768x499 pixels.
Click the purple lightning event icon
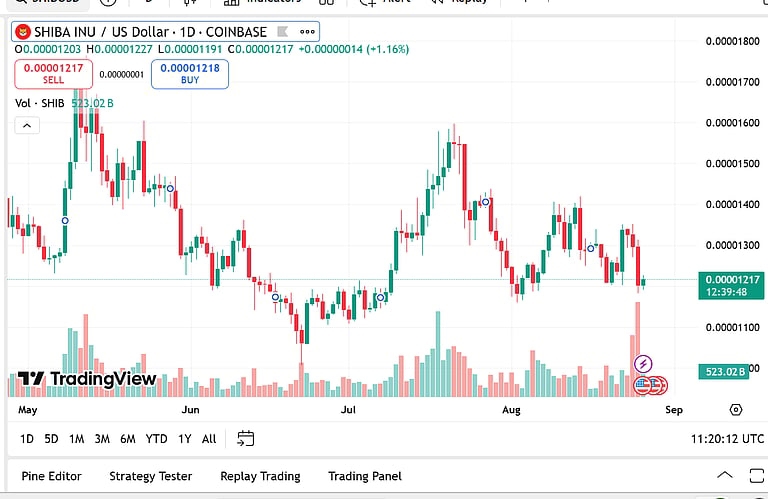pyautogui.click(x=643, y=364)
